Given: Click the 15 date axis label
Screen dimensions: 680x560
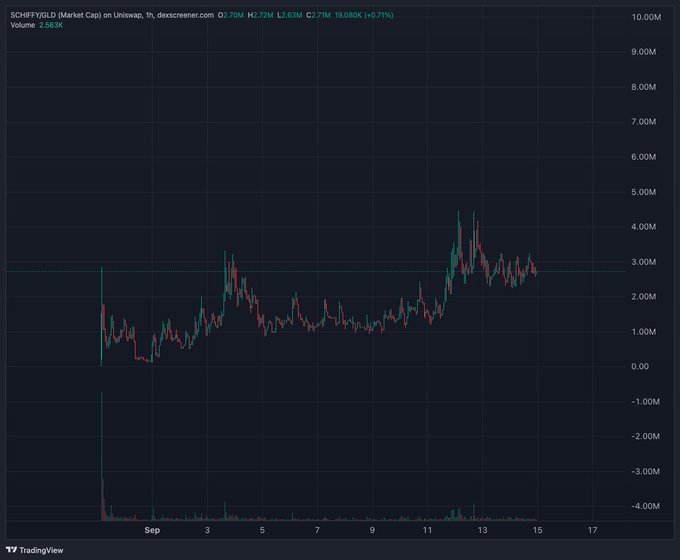Looking at the screenshot, I should click(537, 530).
